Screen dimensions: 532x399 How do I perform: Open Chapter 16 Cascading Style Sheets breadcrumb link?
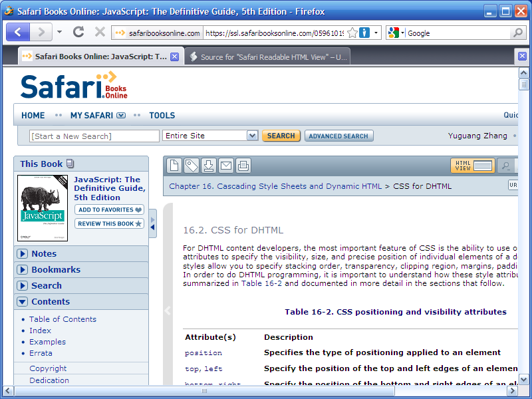coord(275,186)
